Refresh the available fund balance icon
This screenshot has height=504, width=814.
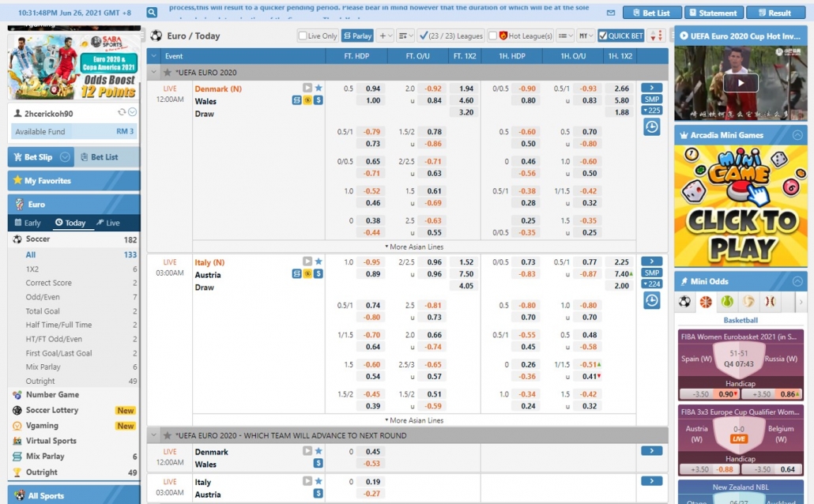[122, 112]
